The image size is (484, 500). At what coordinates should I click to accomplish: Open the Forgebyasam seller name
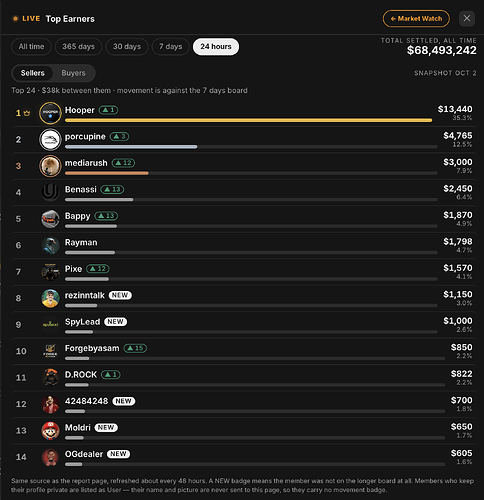click(92, 348)
